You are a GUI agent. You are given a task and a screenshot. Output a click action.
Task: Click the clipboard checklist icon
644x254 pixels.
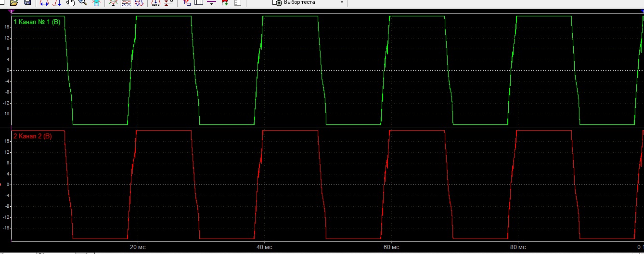click(x=237, y=2)
